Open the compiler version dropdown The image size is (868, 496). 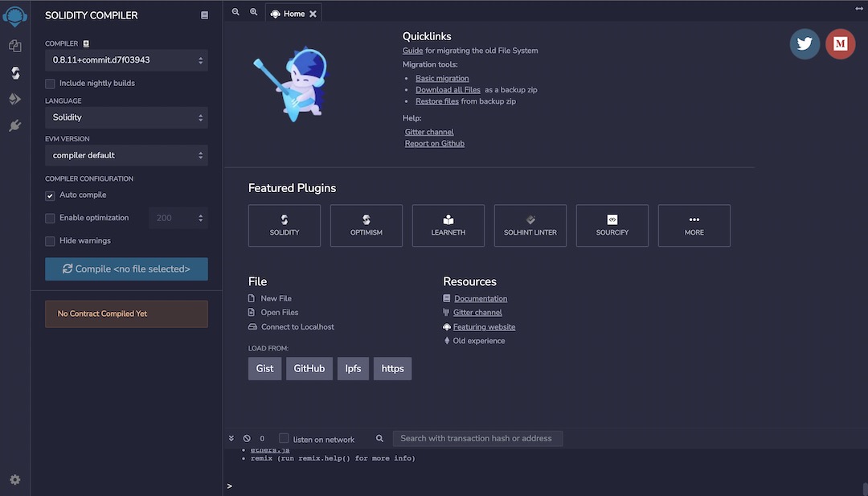(x=126, y=59)
